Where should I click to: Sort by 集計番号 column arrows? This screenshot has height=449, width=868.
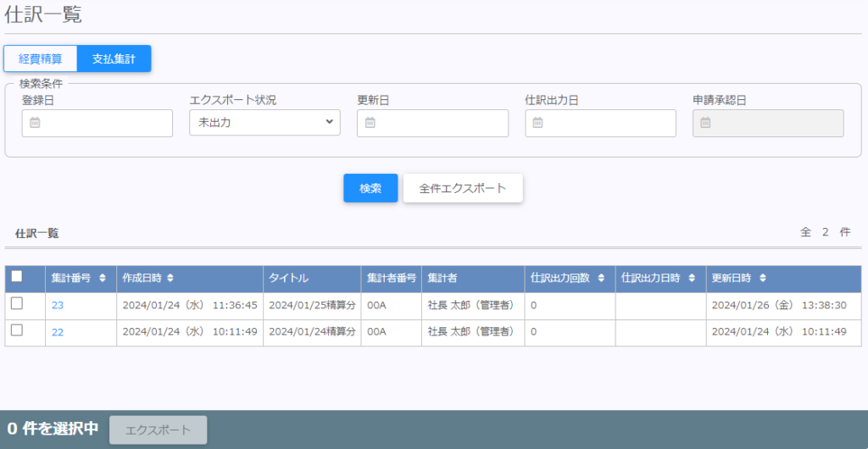point(103,278)
